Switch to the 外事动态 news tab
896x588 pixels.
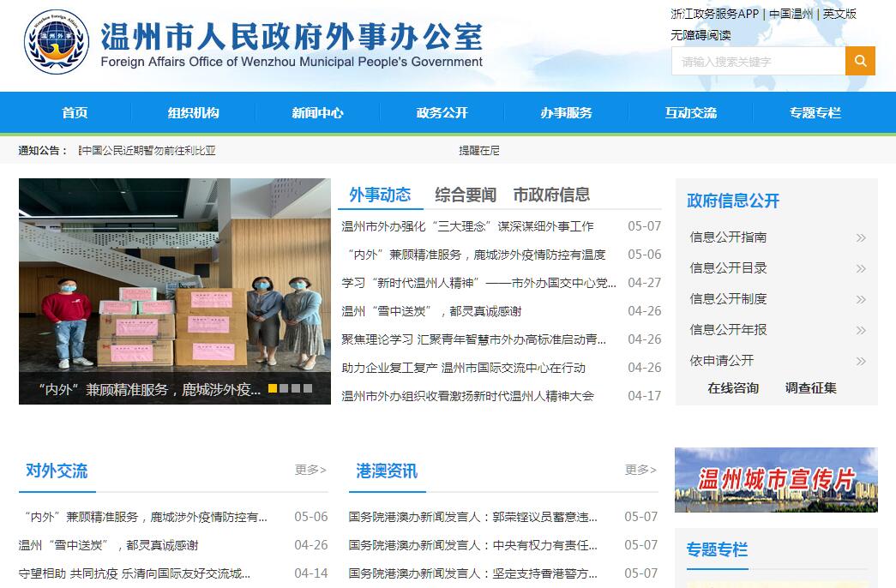point(380,195)
